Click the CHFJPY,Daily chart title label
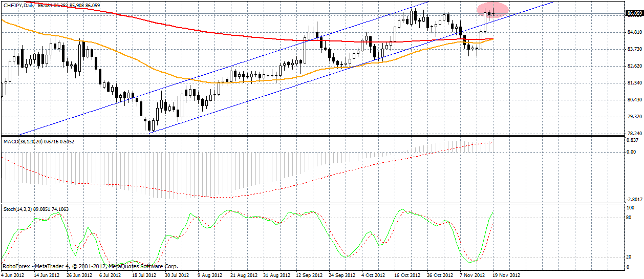This screenshot has width=644, height=279. click(x=18, y=4)
